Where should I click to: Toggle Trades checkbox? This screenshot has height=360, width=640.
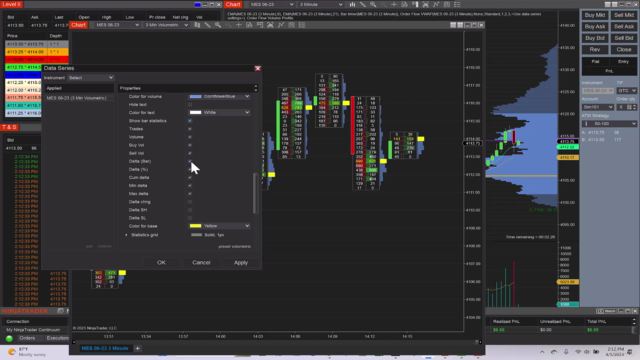[190, 129]
